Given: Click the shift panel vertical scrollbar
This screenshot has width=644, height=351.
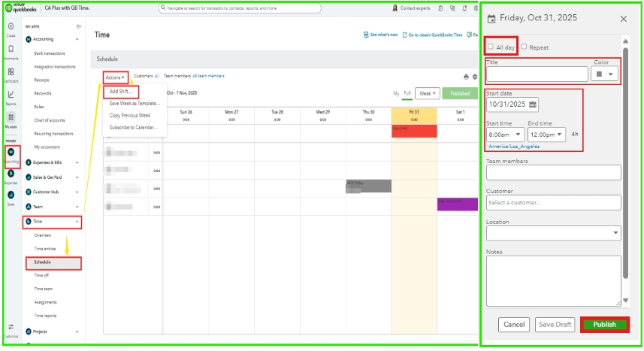Looking at the screenshot, I should click(x=625, y=165).
